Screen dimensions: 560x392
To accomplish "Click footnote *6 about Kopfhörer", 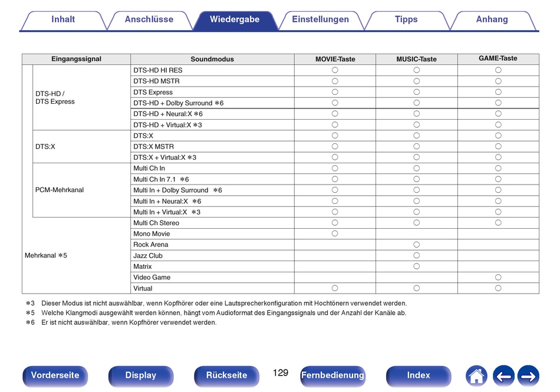I will 121,323.
